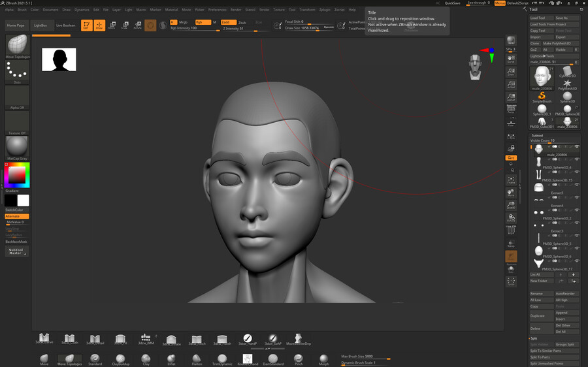
Task: Select the Morph brush
Action: click(323, 360)
